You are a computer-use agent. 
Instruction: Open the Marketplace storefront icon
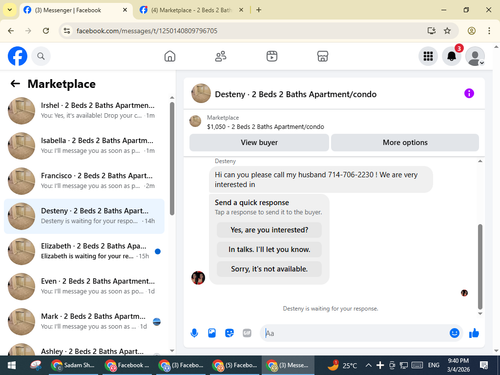[322, 56]
